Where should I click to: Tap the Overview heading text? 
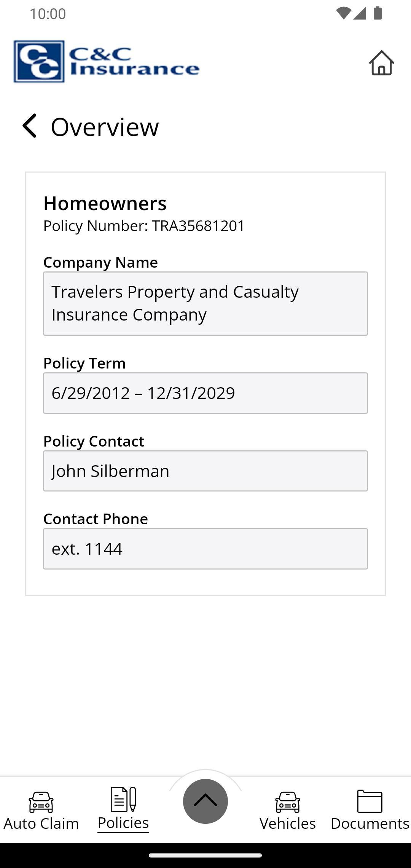pyautogui.click(x=105, y=127)
